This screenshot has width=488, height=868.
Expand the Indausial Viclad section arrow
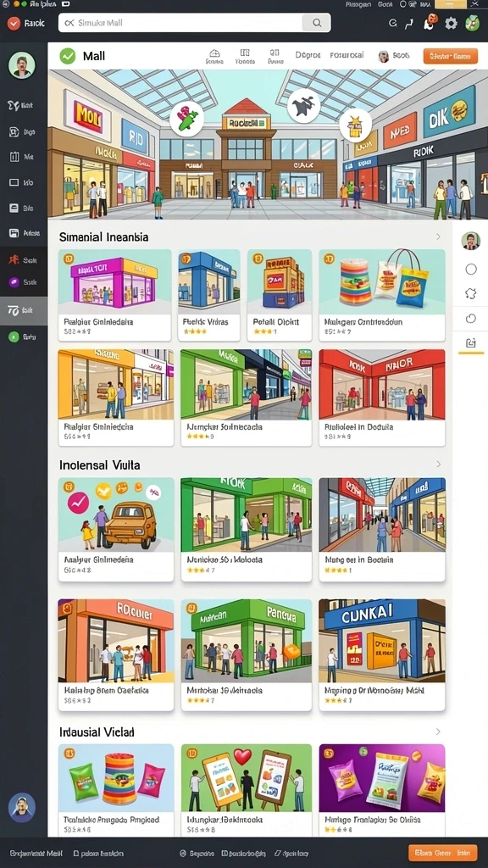tap(438, 732)
